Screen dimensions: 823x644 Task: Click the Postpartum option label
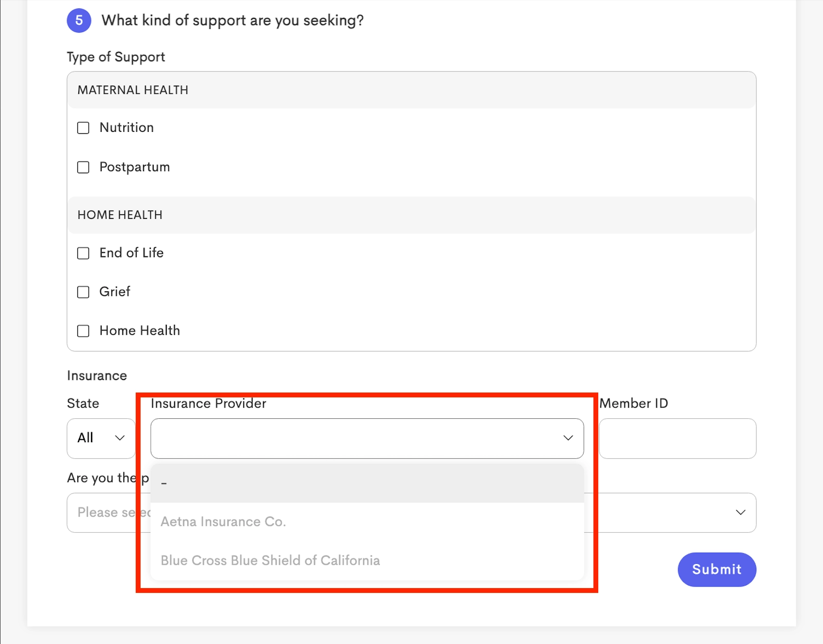pos(135,167)
